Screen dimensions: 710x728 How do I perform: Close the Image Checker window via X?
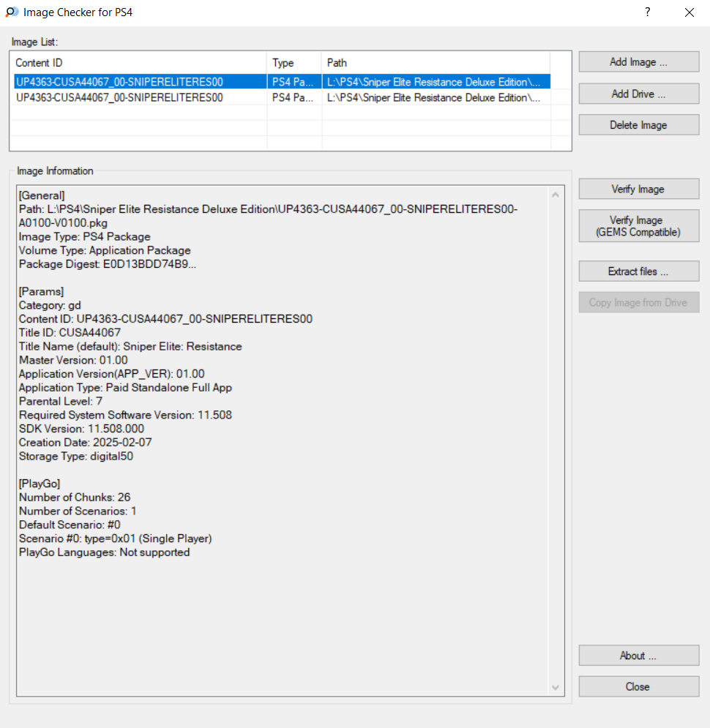689,12
